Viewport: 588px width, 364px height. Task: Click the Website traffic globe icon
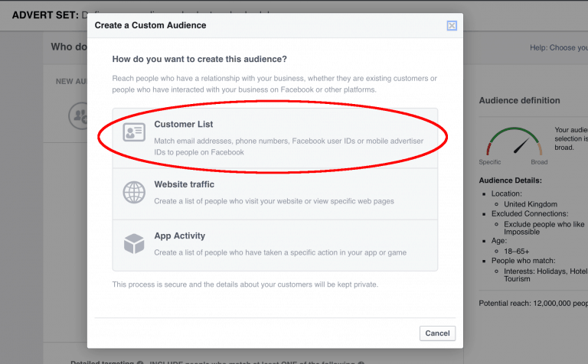point(135,192)
